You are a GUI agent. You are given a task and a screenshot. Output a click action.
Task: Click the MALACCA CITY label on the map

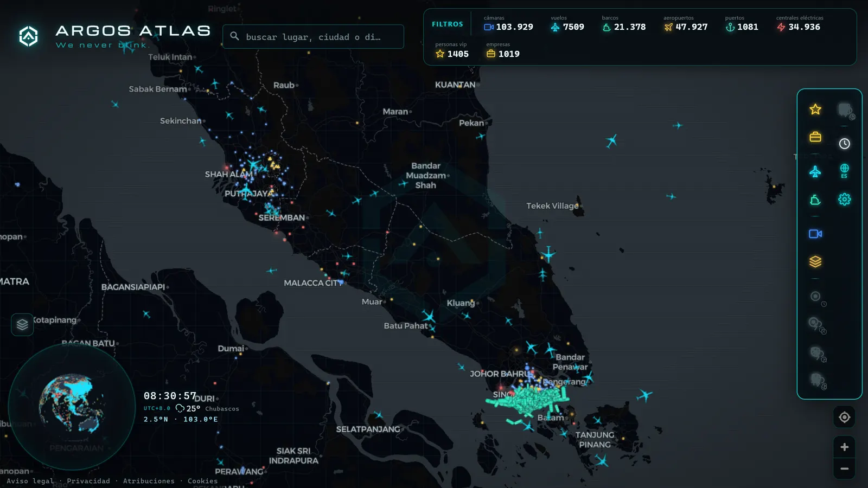[x=313, y=283]
